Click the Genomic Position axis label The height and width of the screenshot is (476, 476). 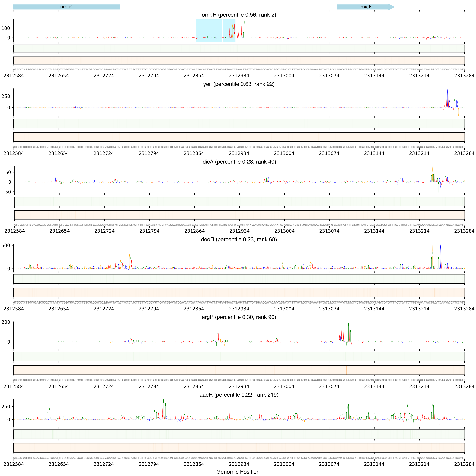238,472
